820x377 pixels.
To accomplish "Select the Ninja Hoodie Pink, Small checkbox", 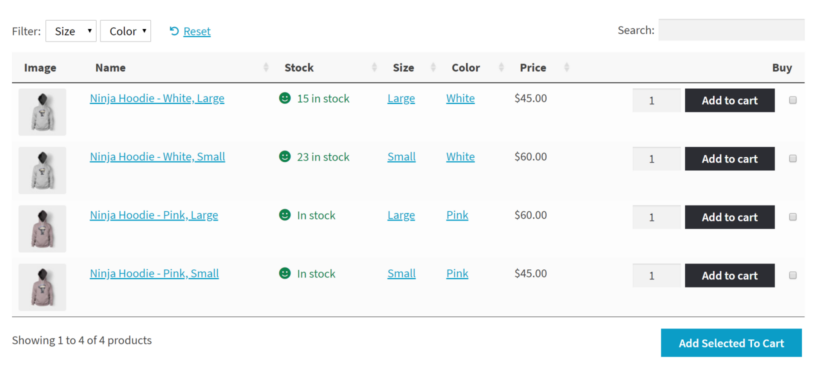I will click(793, 275).
